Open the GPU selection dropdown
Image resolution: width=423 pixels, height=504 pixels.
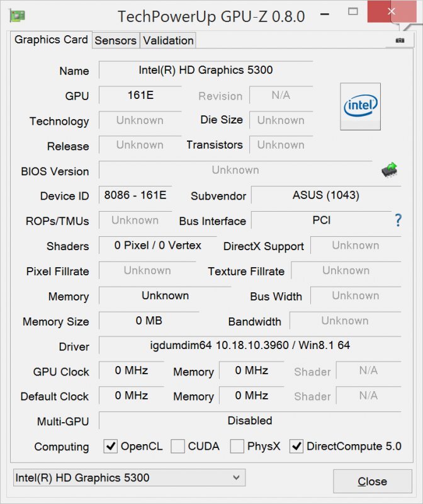coord(129,478)
